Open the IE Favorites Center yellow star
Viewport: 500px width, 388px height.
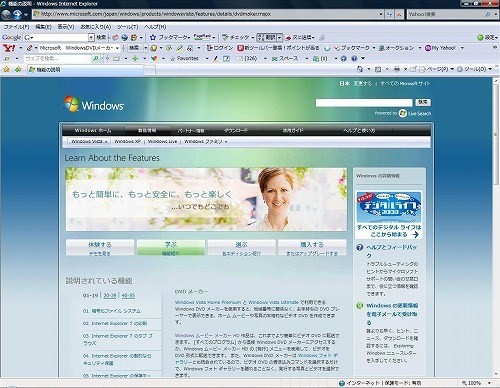tap(6, 69)
